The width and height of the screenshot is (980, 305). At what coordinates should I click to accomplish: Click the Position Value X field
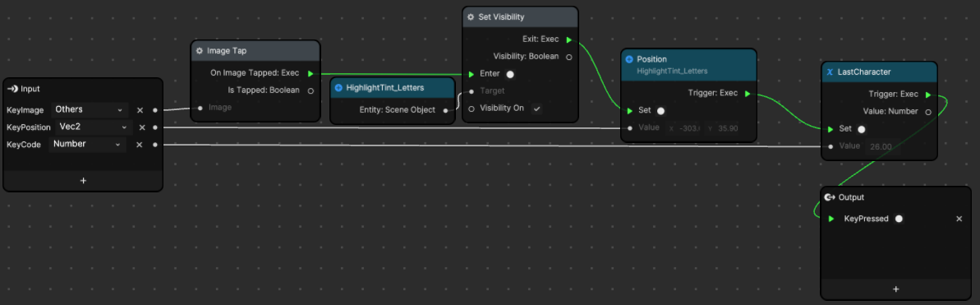[x=683, y=128]
